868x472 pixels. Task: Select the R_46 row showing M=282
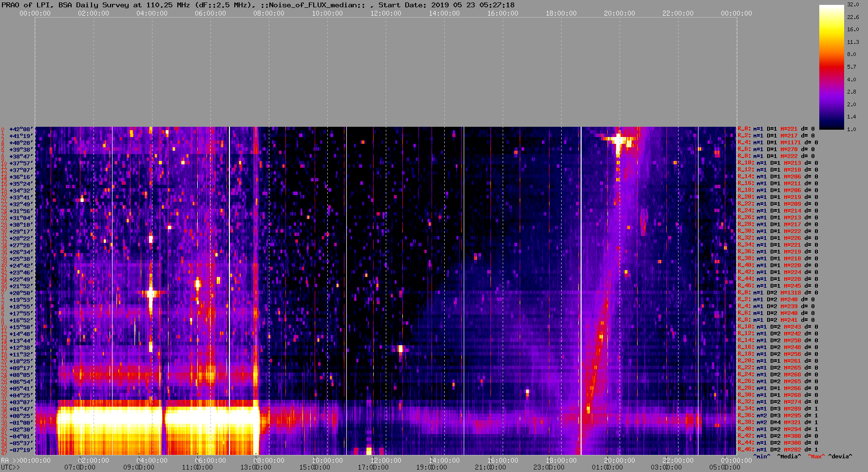777,450
